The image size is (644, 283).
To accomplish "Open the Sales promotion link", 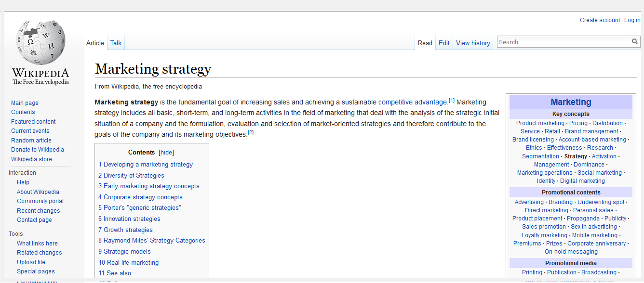I will (544, 227).
